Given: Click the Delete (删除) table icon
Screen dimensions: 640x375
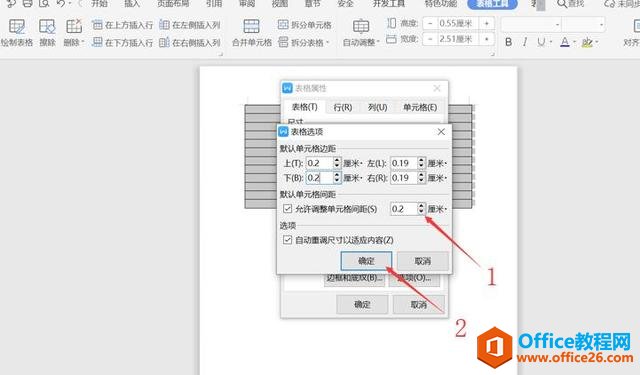Looking at the screenshot, I should pos(73,27).
